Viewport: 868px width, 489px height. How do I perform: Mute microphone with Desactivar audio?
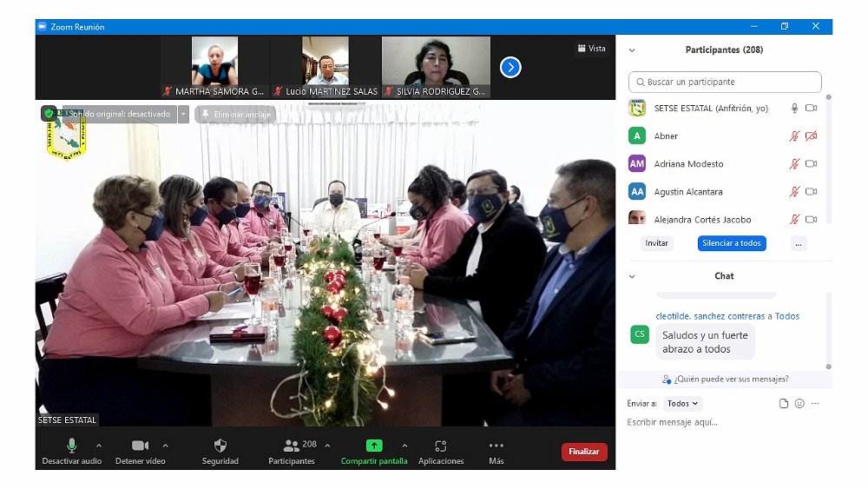click(x=73, y=446)
